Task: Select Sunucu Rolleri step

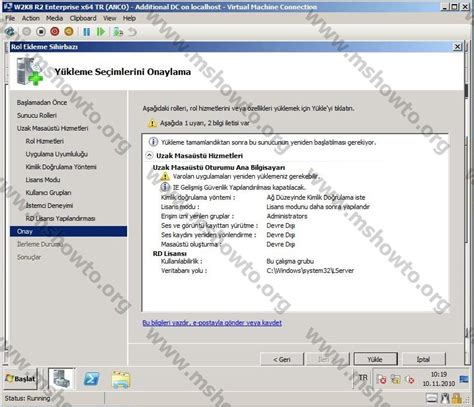Action: [x=37, y=115]
